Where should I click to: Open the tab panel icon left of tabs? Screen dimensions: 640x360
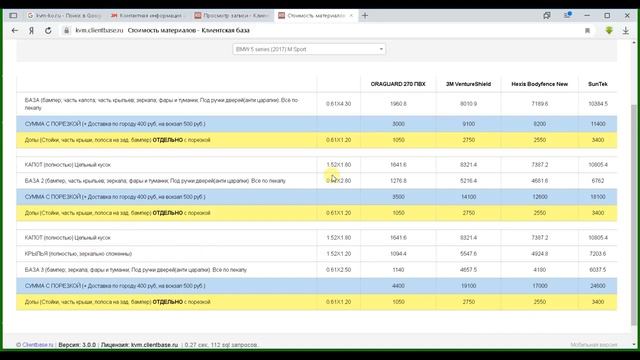tap(13, 16)
